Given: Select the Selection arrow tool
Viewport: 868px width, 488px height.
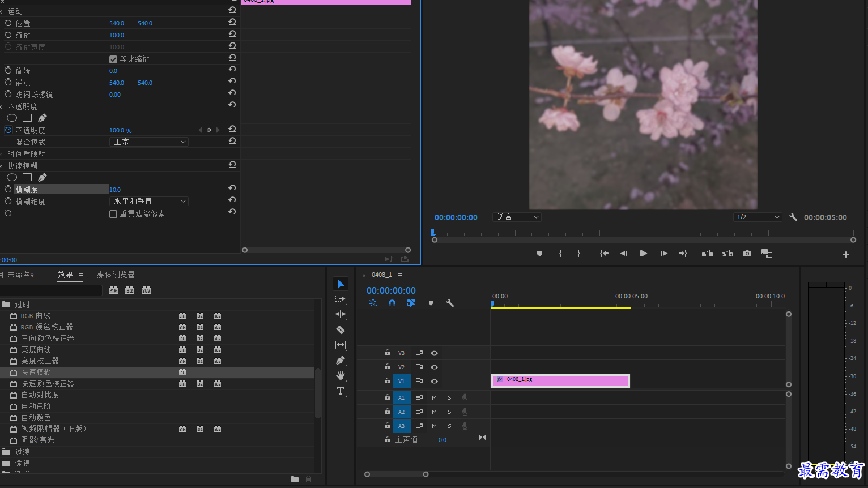Looking at the screenshot, I should tap(341, 284).
